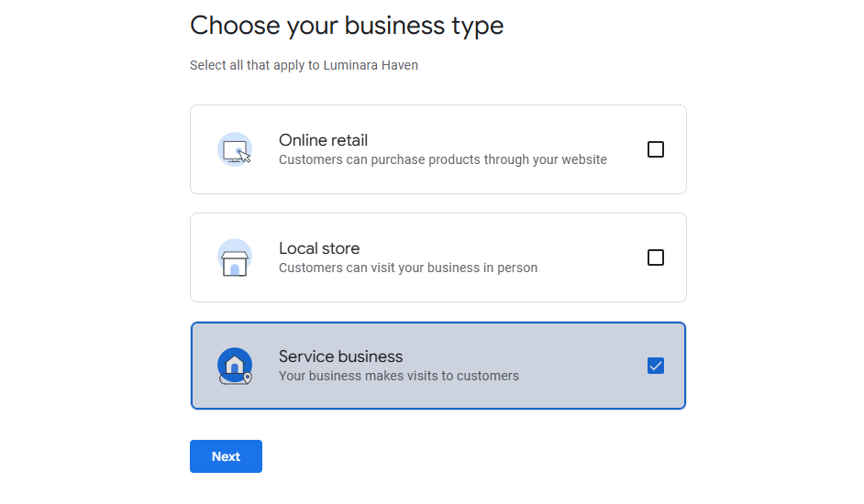Select the Service business title text
The width and height of the screenshot is (864, 504).
(340, 356)
